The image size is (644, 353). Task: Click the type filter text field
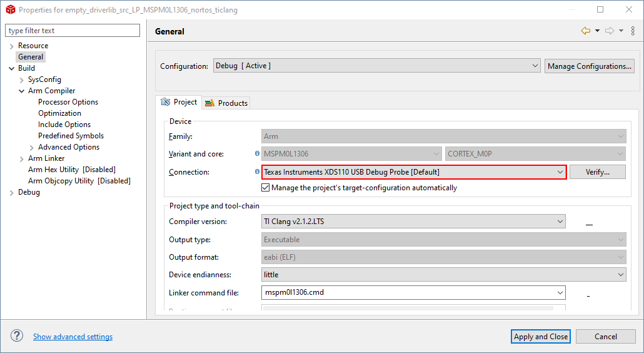point(73,31)
